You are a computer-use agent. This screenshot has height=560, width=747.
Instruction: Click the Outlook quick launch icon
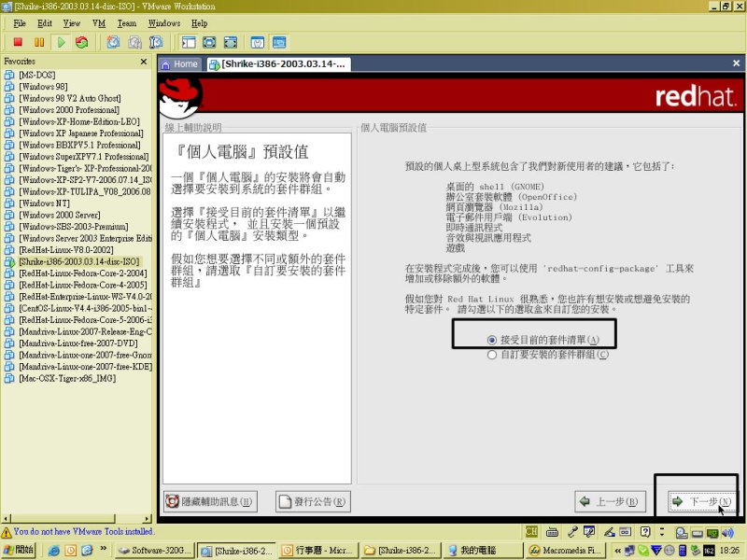[x=71, y=551]
